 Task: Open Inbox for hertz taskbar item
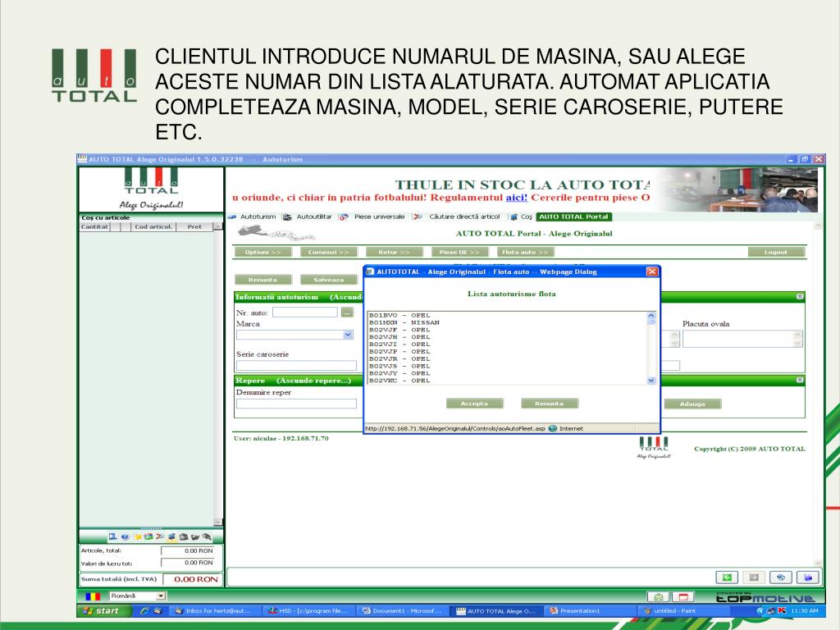[214, 610]
